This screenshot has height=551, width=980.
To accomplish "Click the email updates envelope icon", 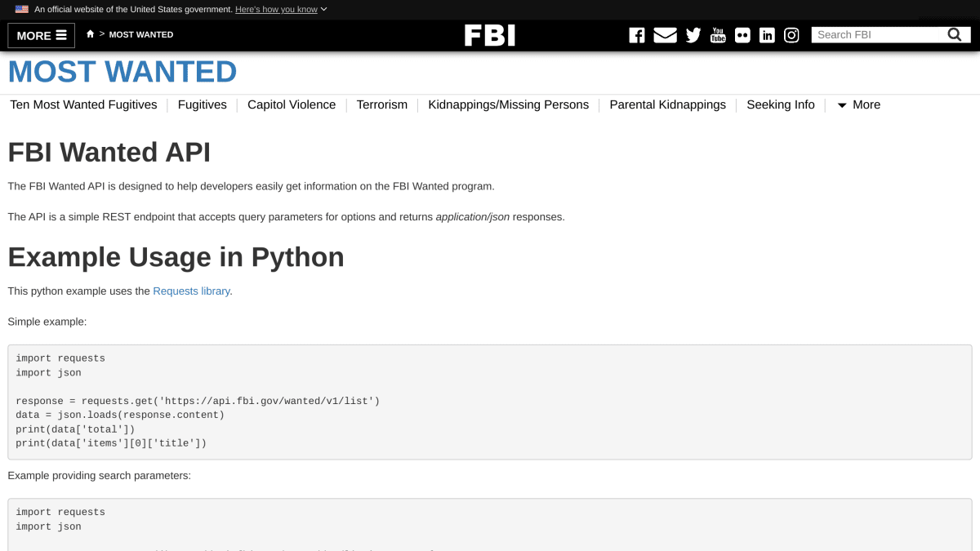I will (x=665, y=35).
